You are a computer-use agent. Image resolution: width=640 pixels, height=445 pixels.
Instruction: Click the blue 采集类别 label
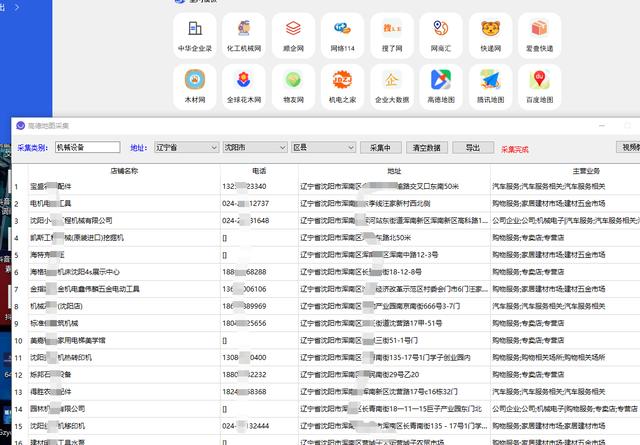point(33,148)
